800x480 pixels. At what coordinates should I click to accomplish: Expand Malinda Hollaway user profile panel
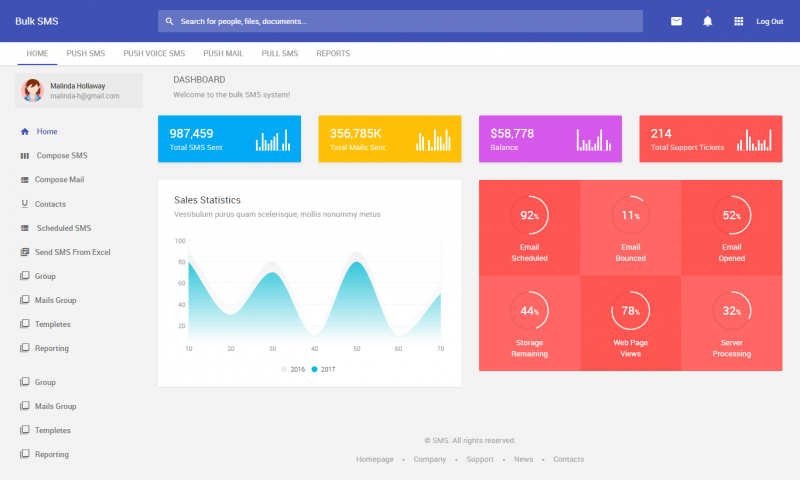pyautogui.click(x=79, y=91)
